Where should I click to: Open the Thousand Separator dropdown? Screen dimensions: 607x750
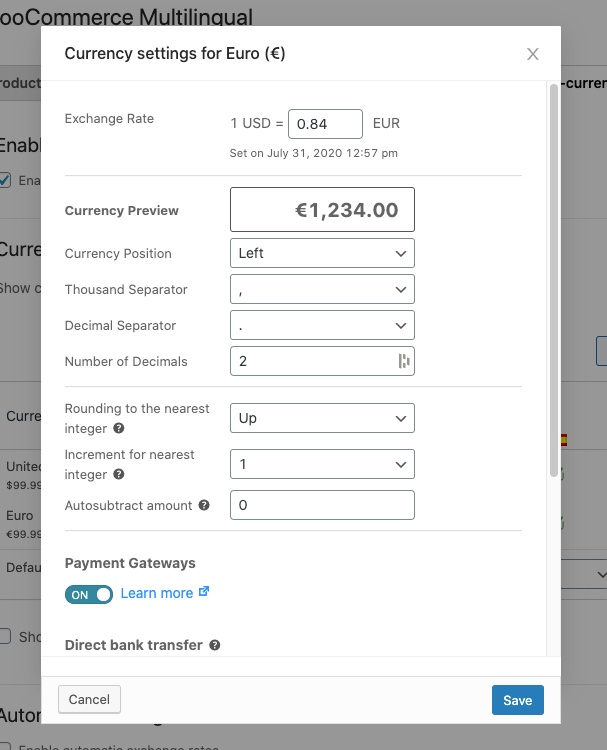point(322,289)
